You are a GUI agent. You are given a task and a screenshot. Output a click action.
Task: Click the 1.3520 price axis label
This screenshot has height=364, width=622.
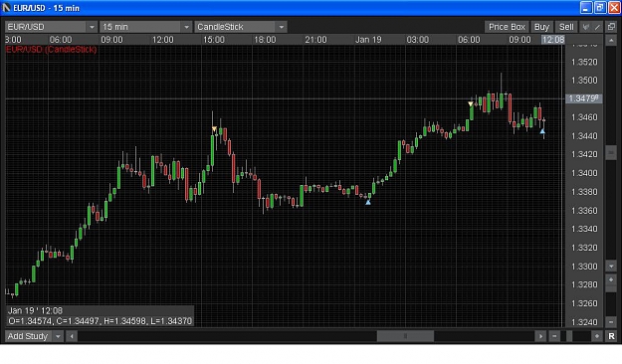point(584,62)
